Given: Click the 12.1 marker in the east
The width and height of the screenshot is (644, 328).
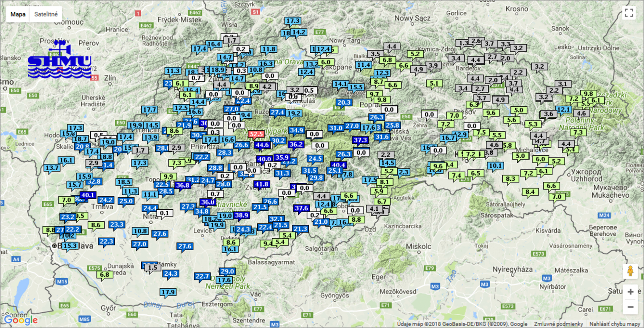Looking at the screenshot, I should 563,110.
